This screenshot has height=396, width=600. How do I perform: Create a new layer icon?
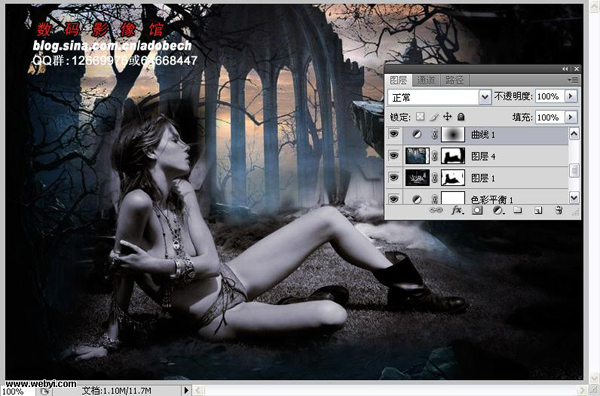coord(538,210)
